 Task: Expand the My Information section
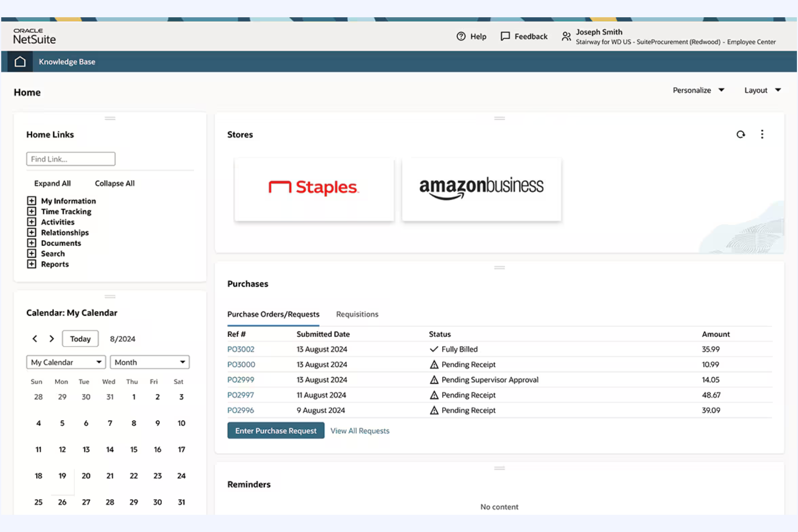[x=31, y=201]
